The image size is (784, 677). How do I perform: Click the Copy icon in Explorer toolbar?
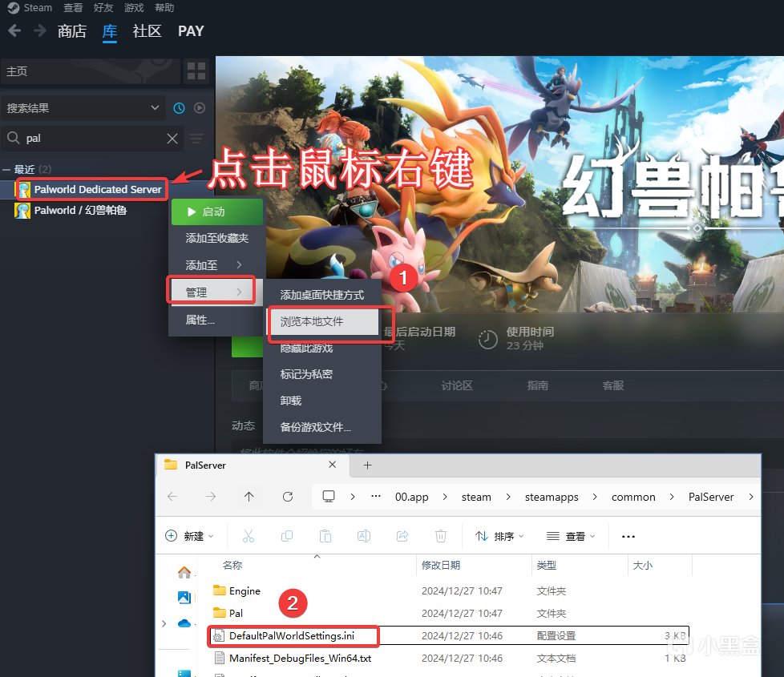coord(287,536)
